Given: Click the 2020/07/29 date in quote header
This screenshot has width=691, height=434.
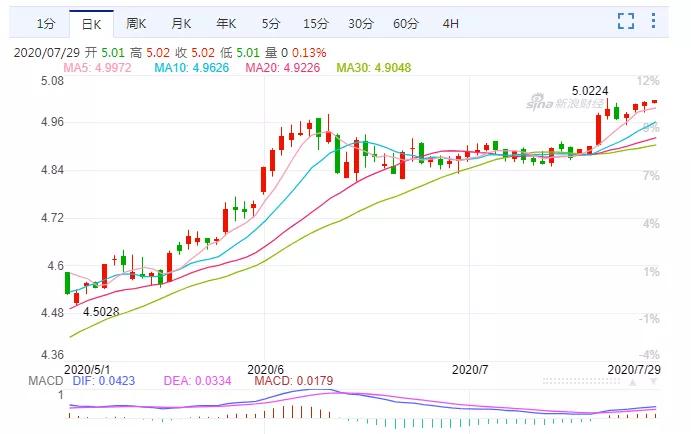Looking at the screenshot, I should tap(47, 53).
